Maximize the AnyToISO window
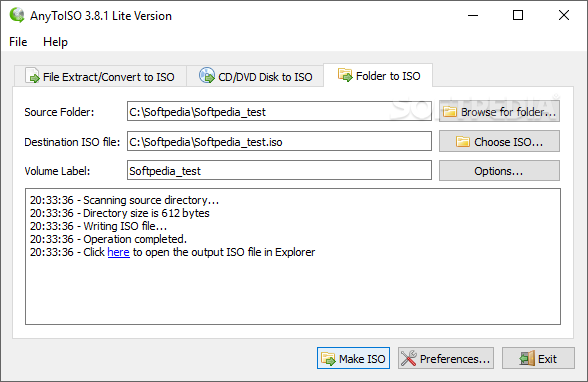588x382 pixels. [518, 15]
